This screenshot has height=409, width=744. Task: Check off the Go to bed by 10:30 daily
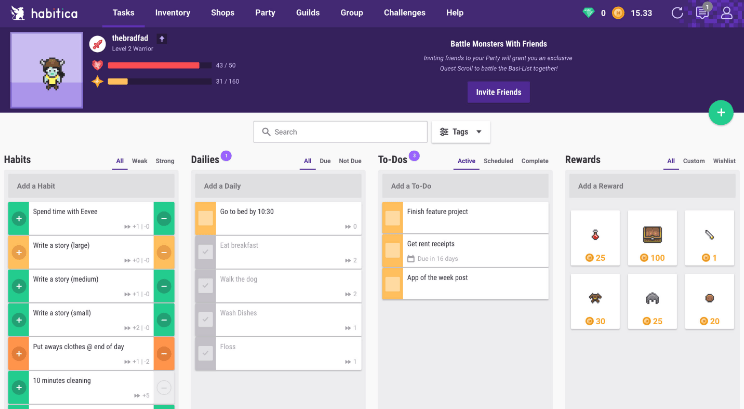205,218
